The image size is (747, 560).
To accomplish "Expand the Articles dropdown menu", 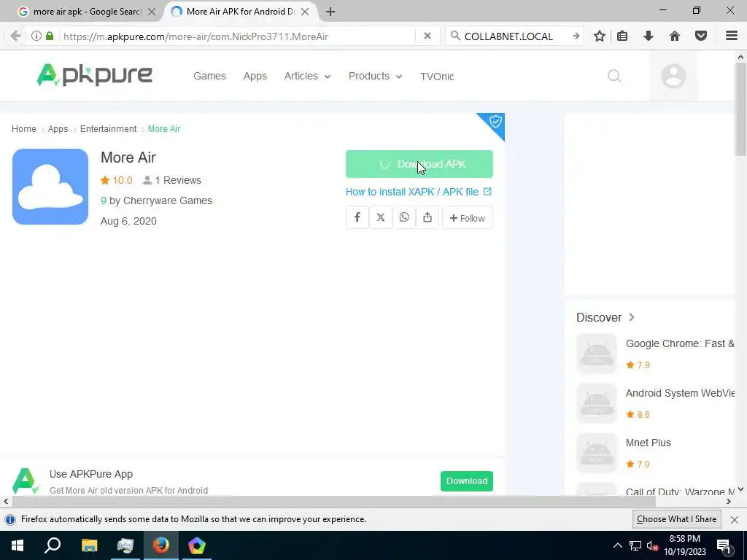I will click(x=307, y=76).
